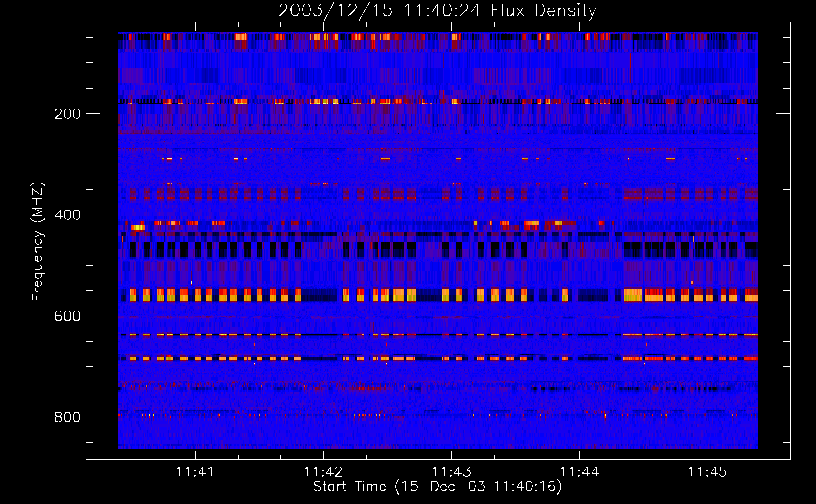816x504 pixels.
Task: Click the 800 frequency tick label
Action: click(68, 417)
